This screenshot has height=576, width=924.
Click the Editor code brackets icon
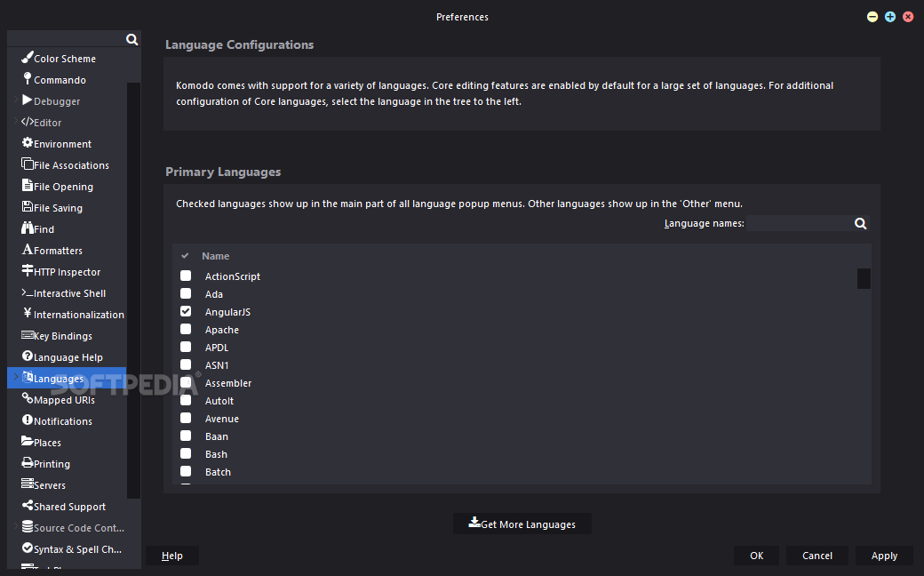coord(28,122)
